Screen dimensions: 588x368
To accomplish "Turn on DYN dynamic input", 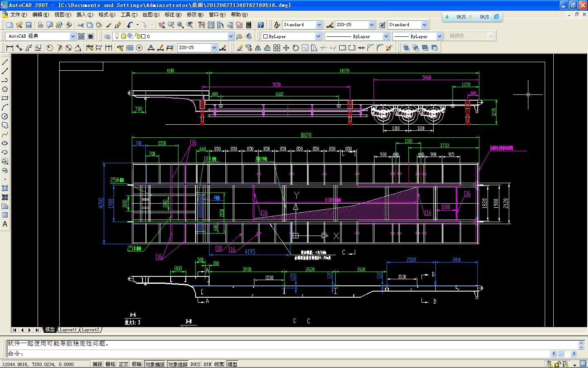I will pos(207,364).
